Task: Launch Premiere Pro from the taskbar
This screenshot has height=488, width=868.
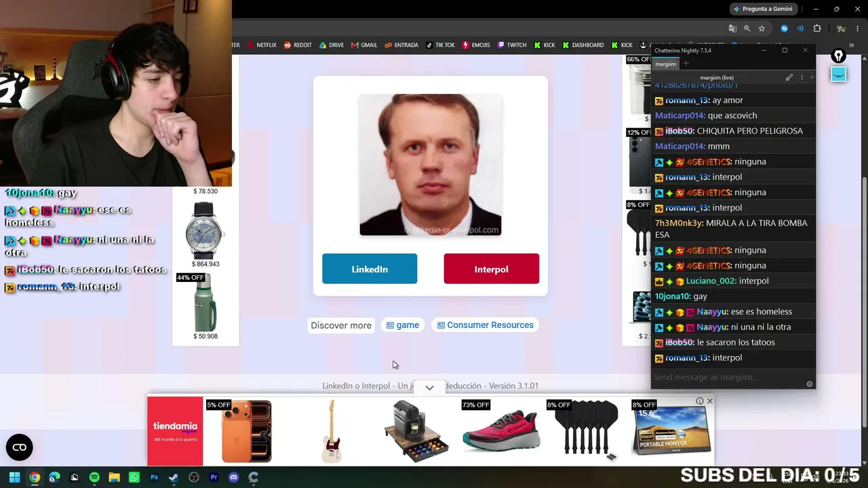Action: (214, 477)
